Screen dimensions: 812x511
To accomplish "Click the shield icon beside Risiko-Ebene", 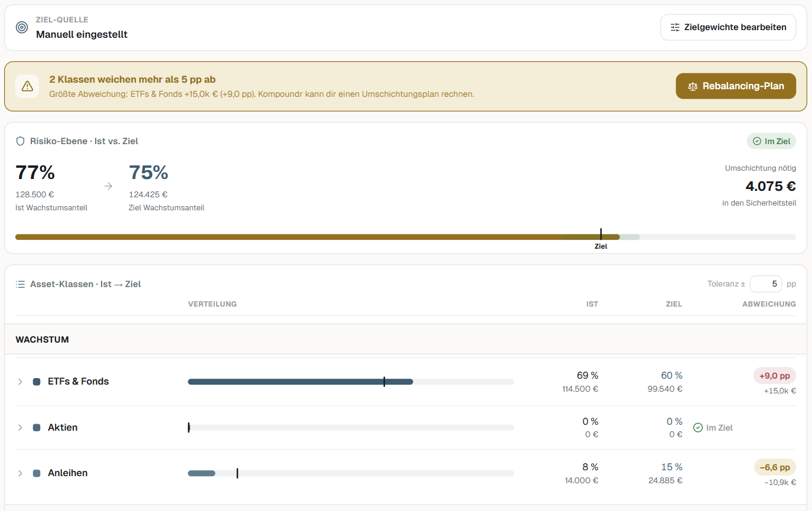I will point(20,141).
